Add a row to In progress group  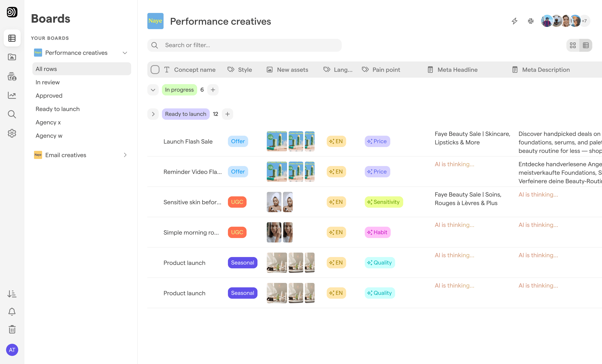click(x=213, y=90)
